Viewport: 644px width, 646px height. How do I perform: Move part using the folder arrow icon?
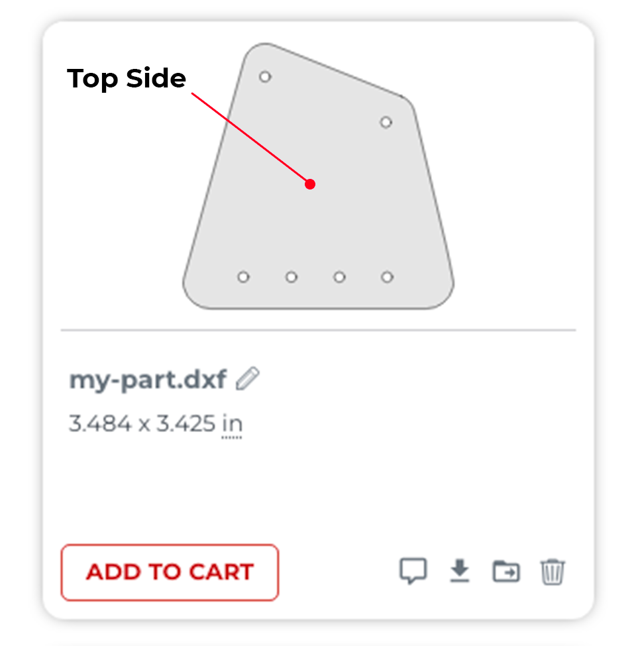pos(506,570)
